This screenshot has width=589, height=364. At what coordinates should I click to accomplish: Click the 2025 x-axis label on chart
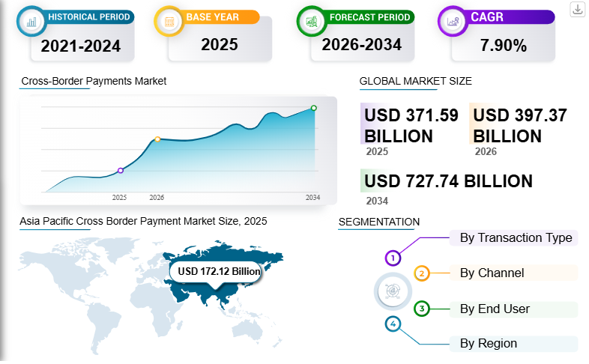tap(119, 198)
